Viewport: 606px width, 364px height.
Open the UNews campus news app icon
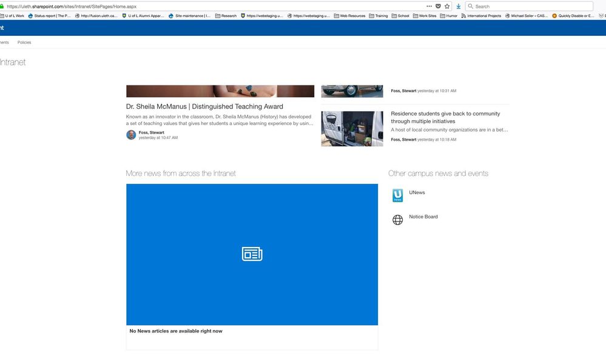397,195
